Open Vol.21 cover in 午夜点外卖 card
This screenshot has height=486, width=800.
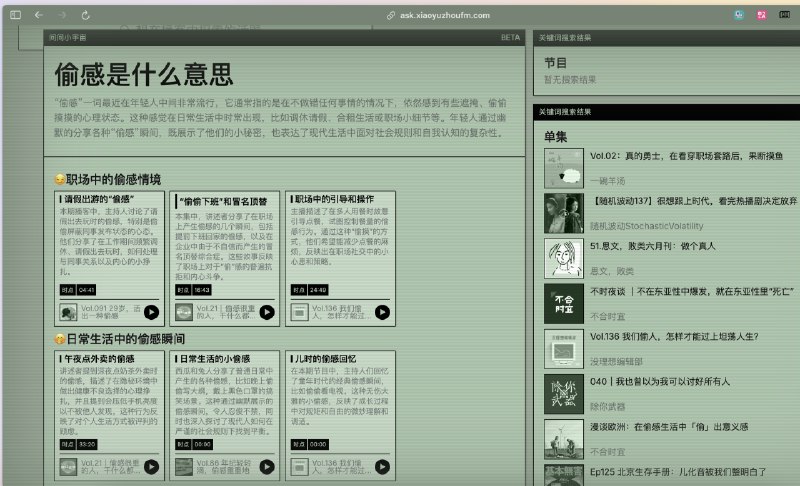coord(68,467)
